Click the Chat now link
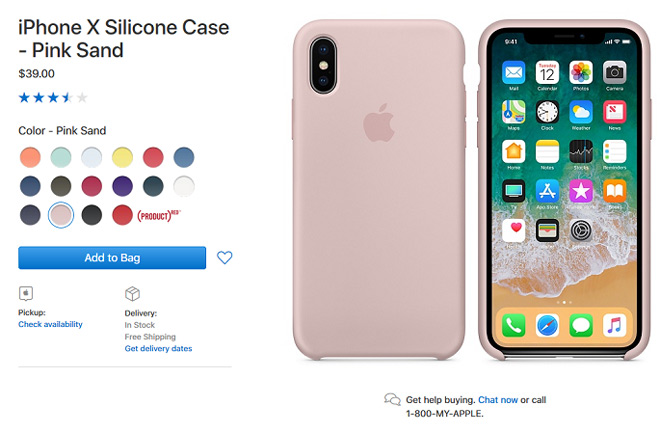Screen dimensions: 660x433 pos(498,400)
